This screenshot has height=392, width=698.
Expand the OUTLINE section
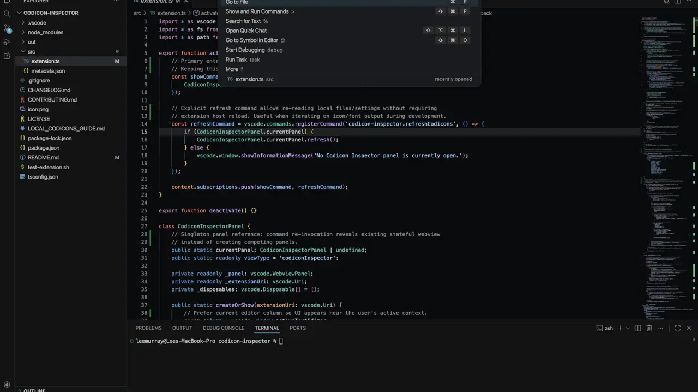pyautogui.click(x=71, y=390)
